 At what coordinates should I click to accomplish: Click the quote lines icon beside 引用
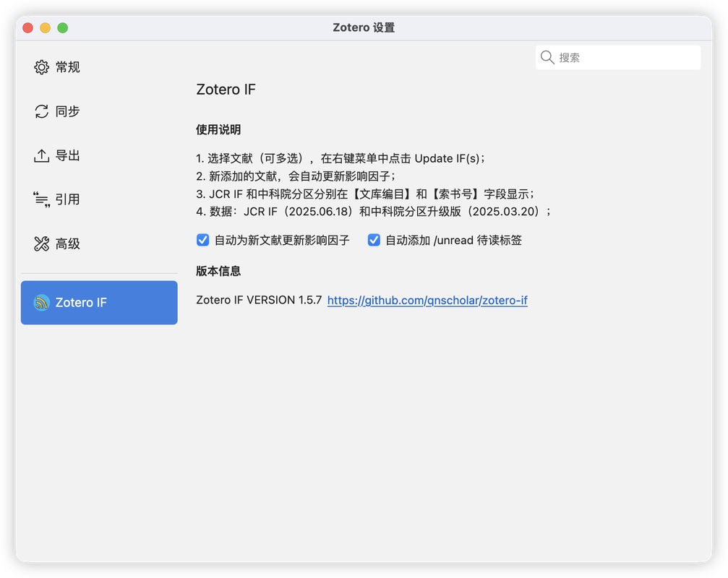[x=41, y=199]
